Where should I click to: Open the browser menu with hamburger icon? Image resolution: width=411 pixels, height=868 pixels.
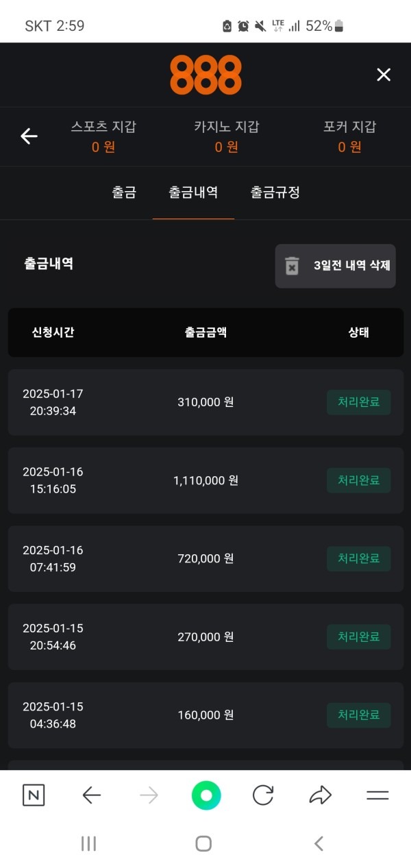click(377, 794)
